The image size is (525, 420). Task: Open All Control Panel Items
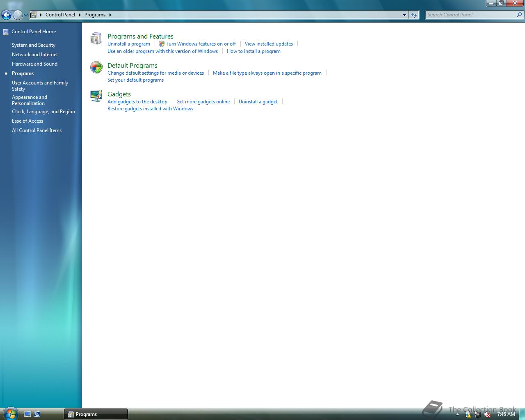37,130
